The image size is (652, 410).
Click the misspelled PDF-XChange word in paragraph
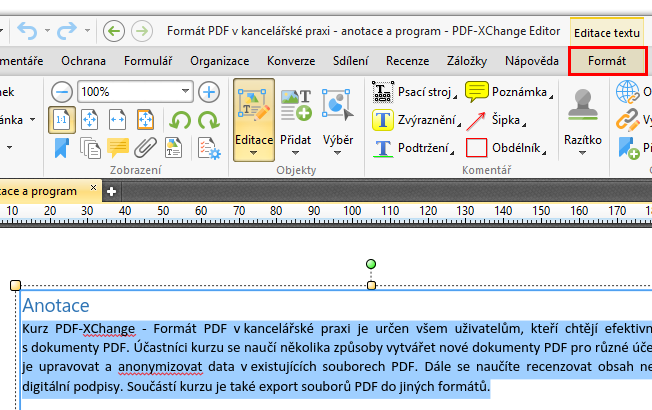(95, 329)
